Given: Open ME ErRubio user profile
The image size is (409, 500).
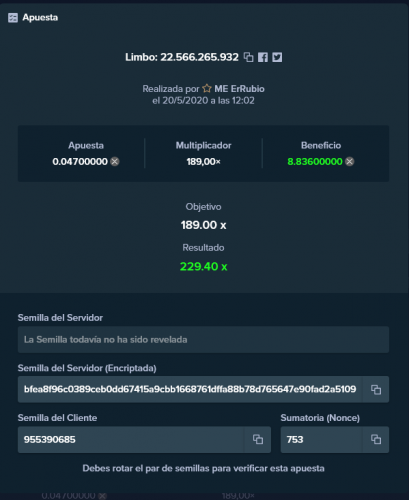Looking at the screenshot, I should [239, 89].
